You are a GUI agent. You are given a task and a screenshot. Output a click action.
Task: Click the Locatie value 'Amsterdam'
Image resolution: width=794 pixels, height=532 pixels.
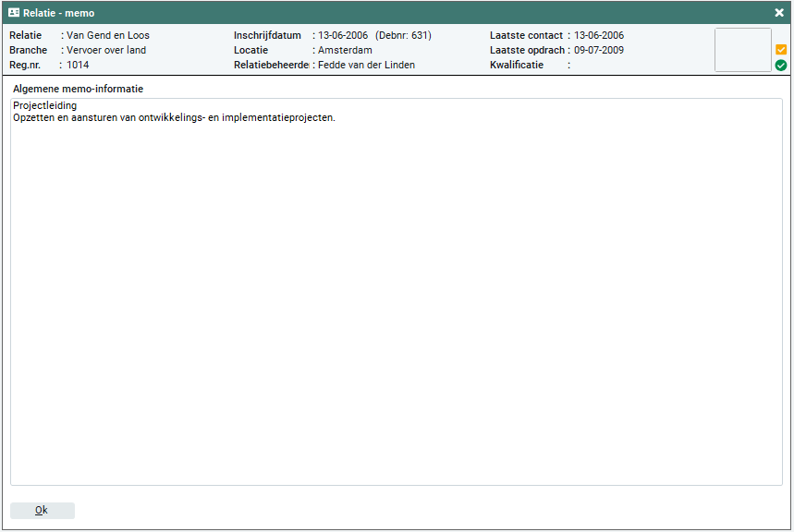coord(345,51)
